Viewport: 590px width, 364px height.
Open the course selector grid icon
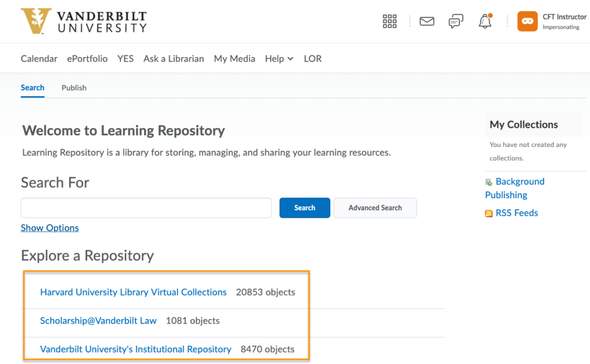point(390,22)
